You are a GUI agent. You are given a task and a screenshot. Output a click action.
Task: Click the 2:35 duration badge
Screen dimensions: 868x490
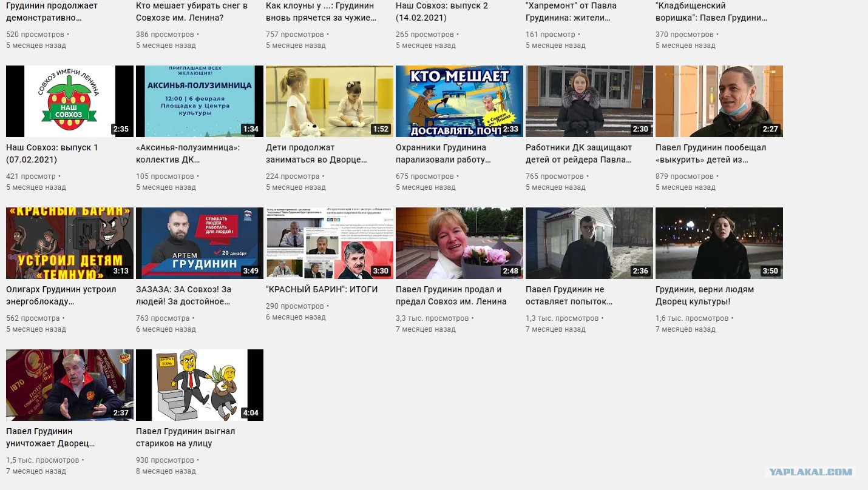[121, 129]
